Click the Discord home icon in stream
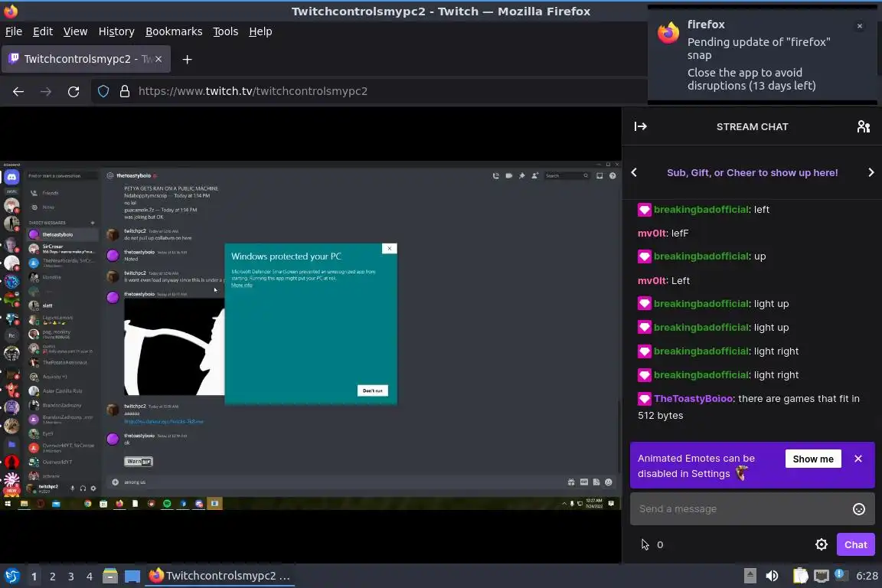This screenshot has width=882, height=588. [11, 178]
